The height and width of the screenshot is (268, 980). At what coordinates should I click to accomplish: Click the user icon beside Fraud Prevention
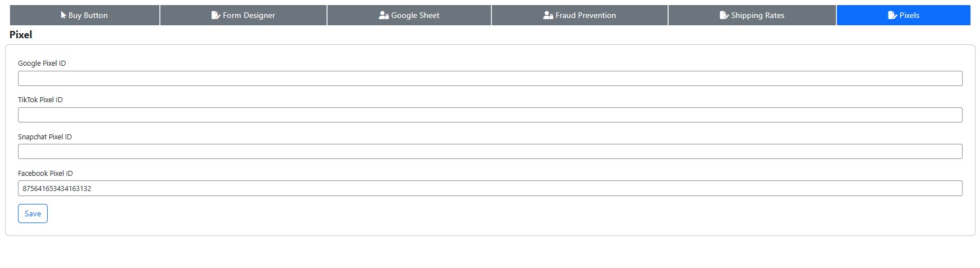click(548, 15)
